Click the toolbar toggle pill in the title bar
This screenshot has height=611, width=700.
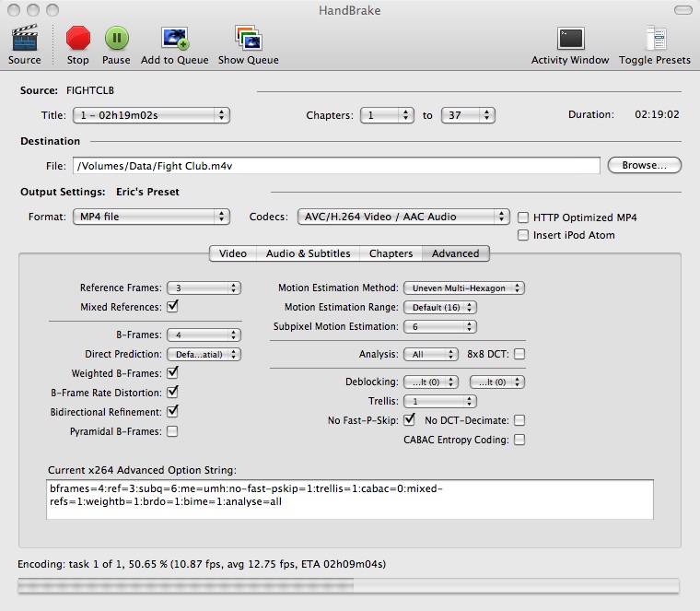click(683, 10)
